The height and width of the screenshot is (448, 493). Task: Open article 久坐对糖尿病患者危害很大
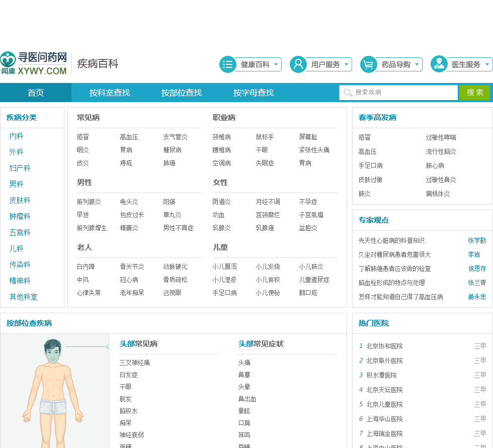[394, 255]
